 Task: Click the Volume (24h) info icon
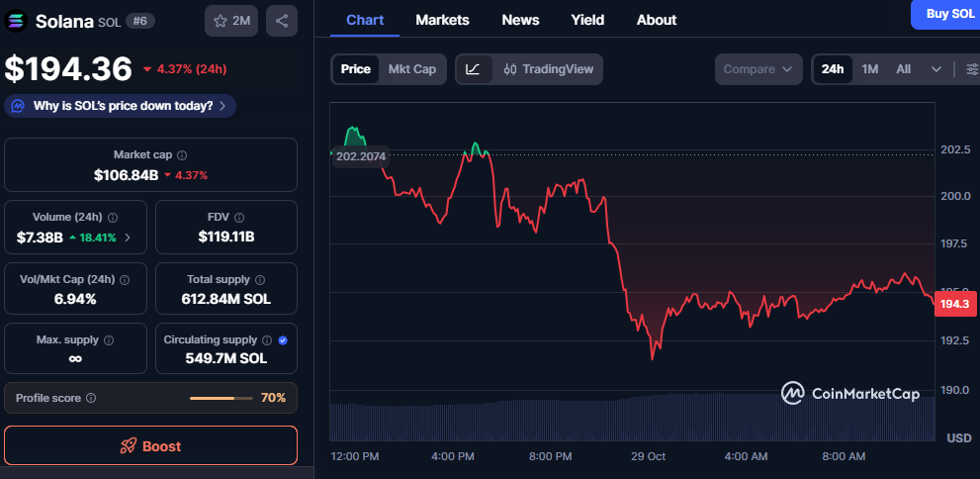coord(113,218)
